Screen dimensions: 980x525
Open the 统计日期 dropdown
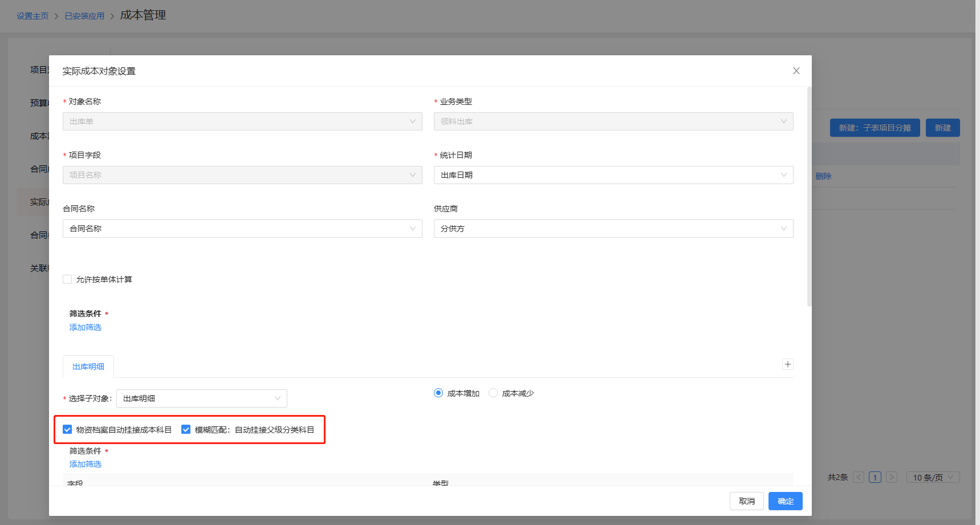click(x=613, y=175)
